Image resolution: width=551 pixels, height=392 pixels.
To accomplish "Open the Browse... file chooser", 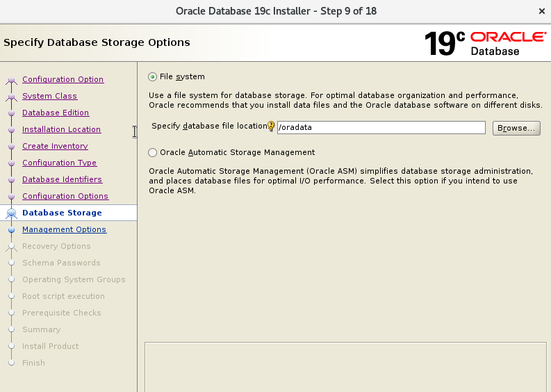I will 516,128.
